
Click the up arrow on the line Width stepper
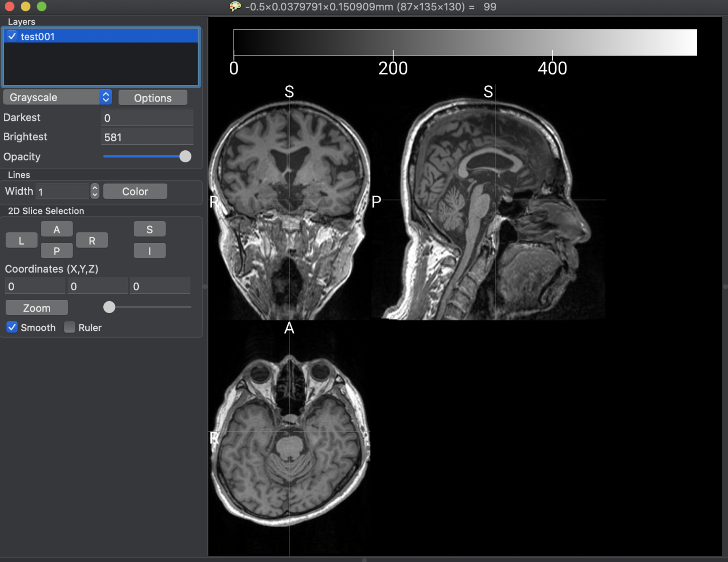click(95, 188)
